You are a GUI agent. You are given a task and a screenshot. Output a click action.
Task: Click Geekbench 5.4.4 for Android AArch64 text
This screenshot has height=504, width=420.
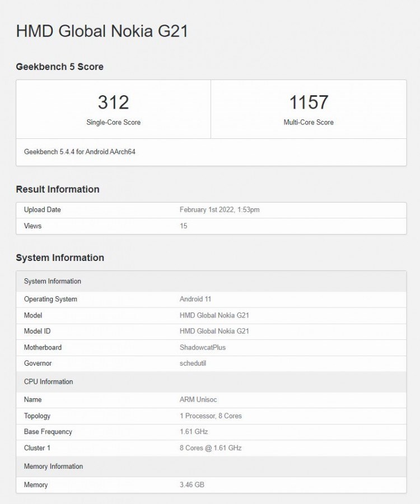80,152
